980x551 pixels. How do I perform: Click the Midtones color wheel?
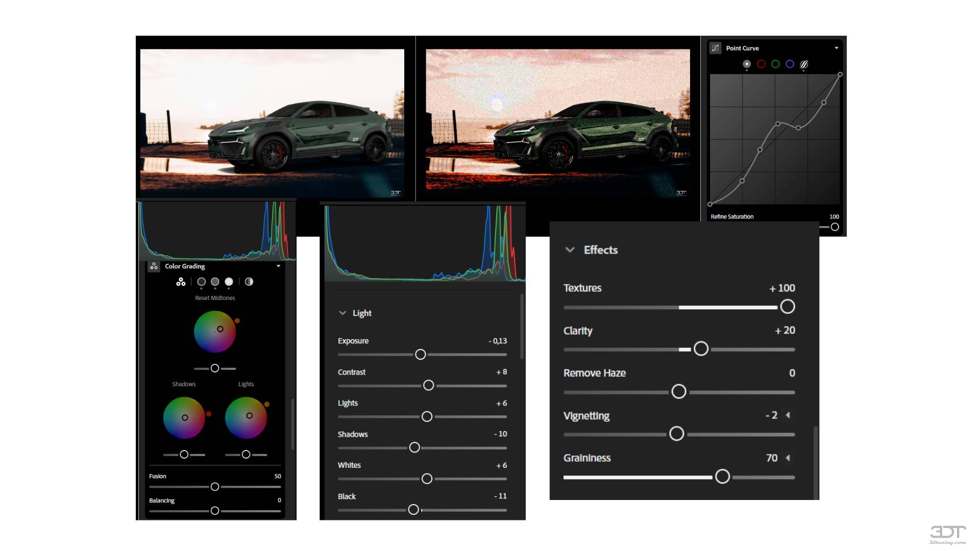pyautogui.click(x=215, y=332)
